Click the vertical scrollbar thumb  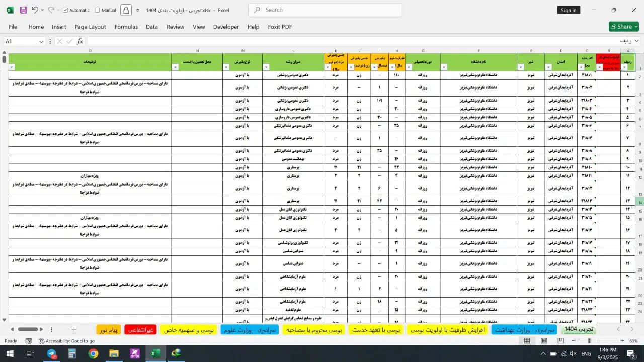[x=4, y=59]
